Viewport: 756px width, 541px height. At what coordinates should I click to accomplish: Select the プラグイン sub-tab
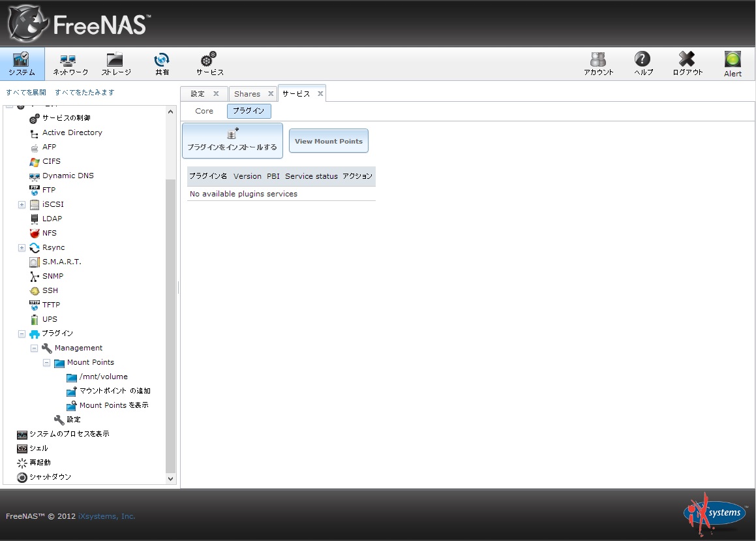(x=249, y=111)
